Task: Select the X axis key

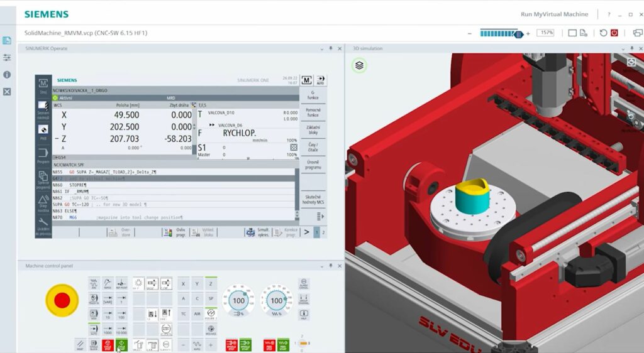Action: pos(183,283)
